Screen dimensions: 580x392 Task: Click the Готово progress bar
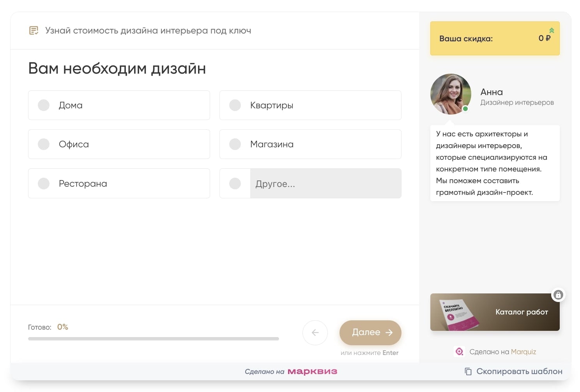tap(153, 339)
